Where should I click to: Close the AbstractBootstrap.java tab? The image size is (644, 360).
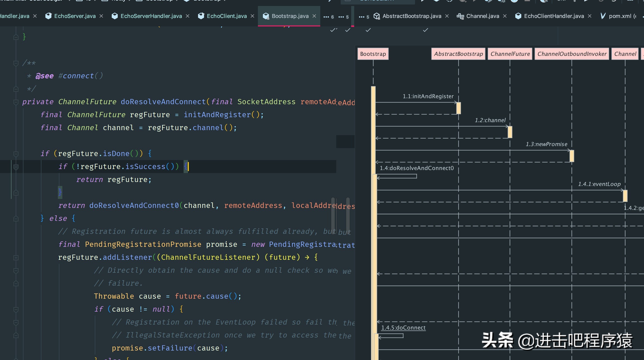(x=447, y=16)
